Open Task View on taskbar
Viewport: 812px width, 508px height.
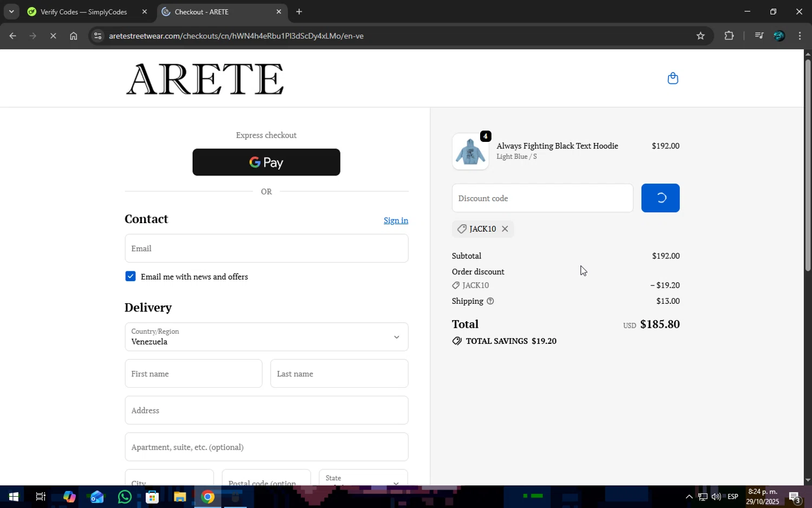41,497
